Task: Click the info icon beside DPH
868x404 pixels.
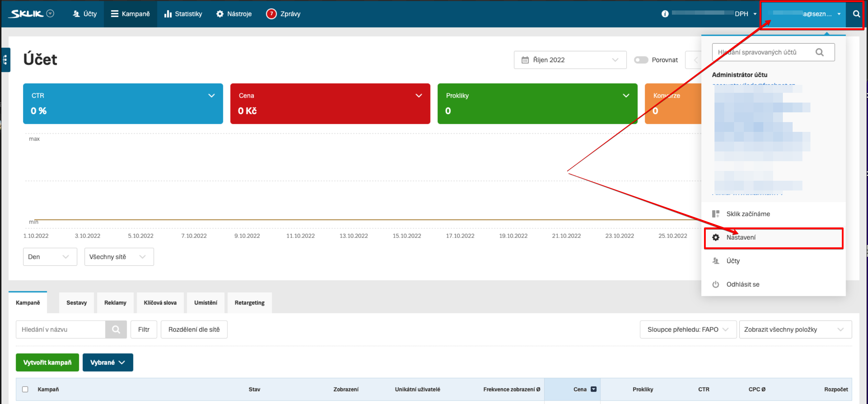Action: [x=665, y=14]
